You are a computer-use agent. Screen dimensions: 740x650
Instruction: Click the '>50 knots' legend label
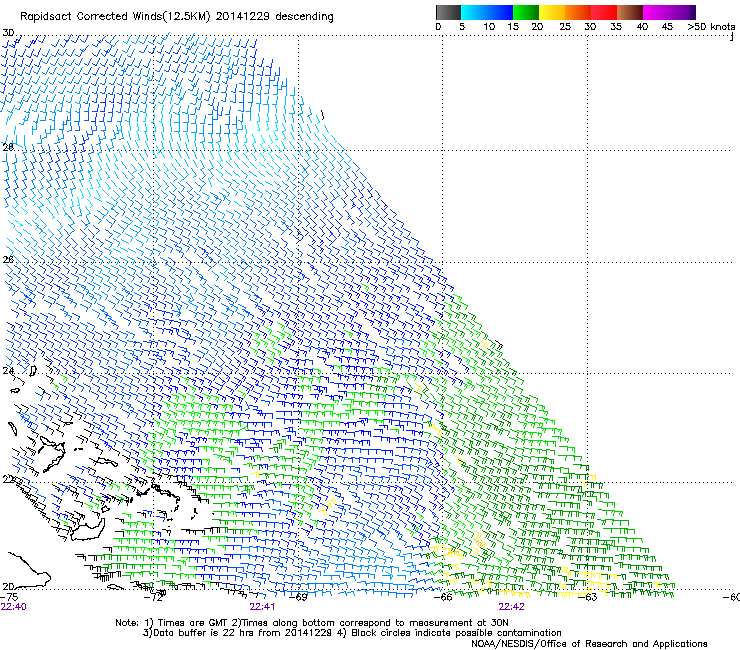pyautogui.click(x=711, y=27)
